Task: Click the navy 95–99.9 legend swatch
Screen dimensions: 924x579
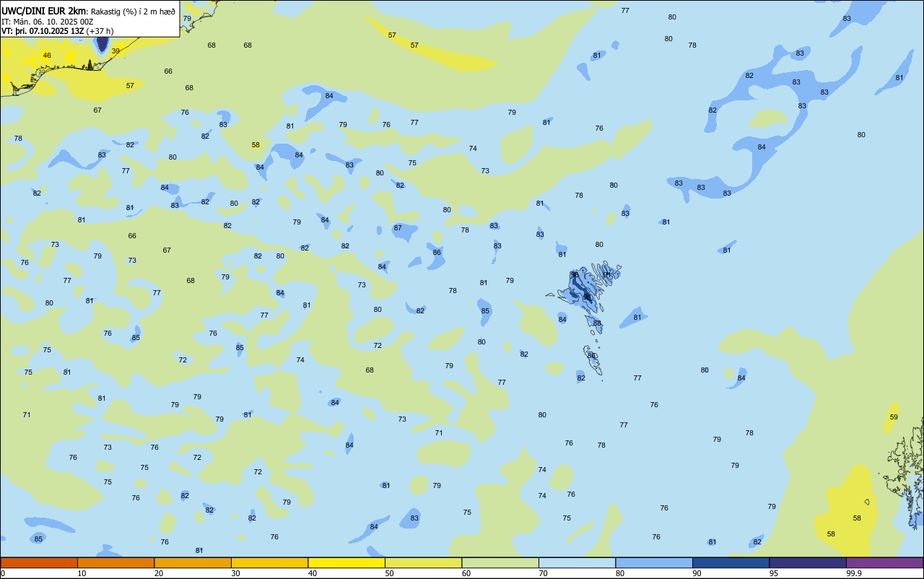Action: 808,562
